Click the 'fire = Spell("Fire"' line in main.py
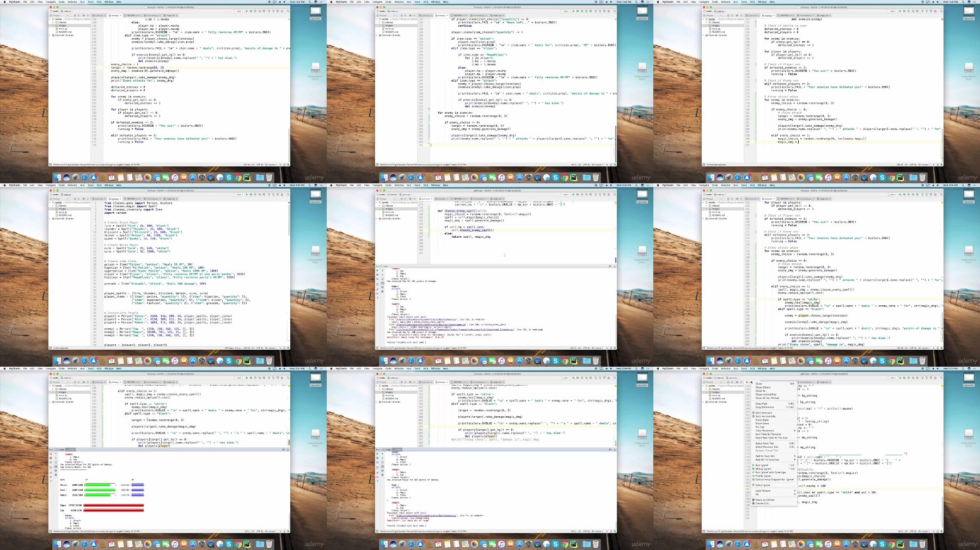The height and width of the screenshot is (550, 980). coord(137,226)
